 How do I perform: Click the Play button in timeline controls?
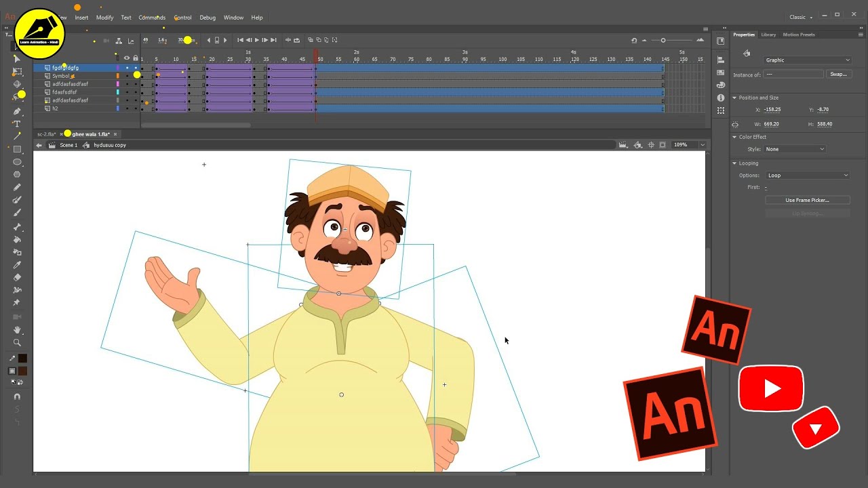click(x=256, y=40)
